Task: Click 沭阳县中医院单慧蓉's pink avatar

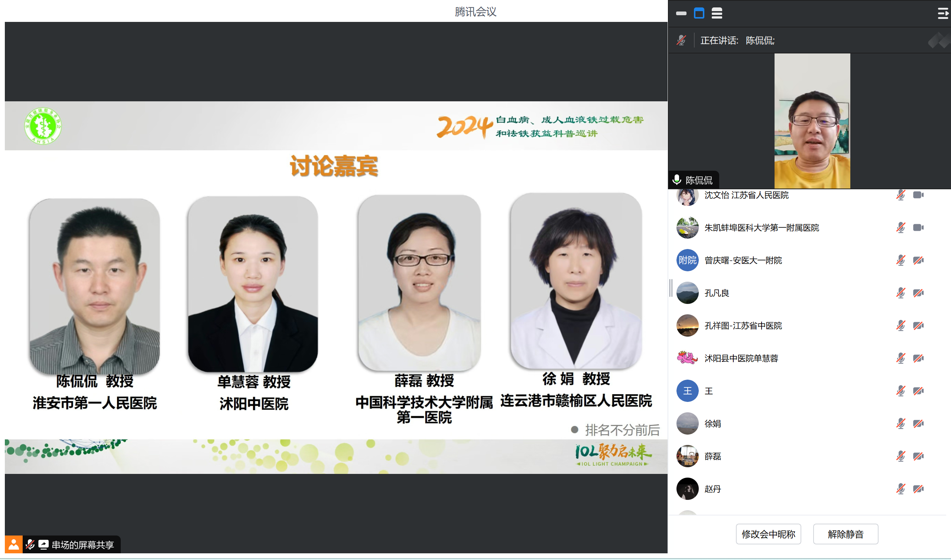Action: click(687, 358)
